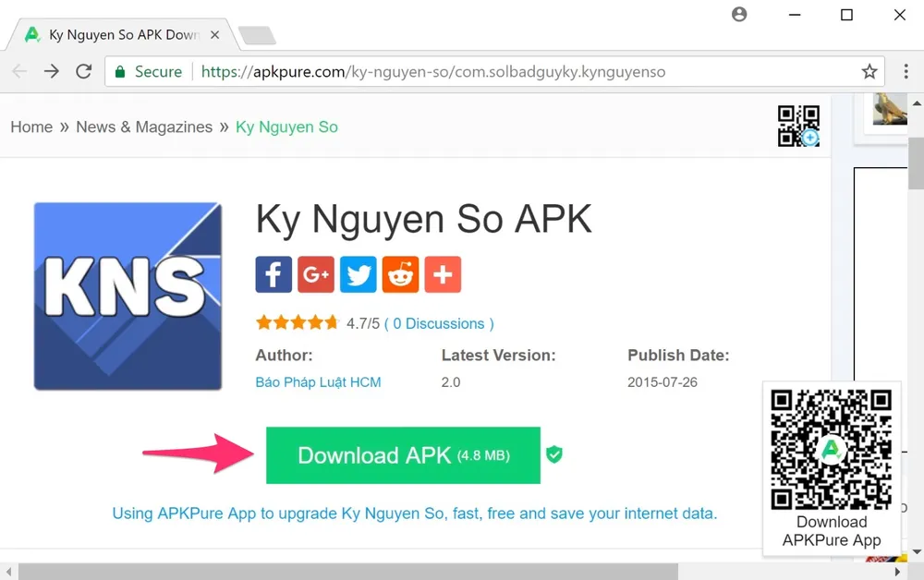Image resolution: width=924 pixels, height=580 pixels.
Task: Bookmark this page with the star icon
Action: 869,72
